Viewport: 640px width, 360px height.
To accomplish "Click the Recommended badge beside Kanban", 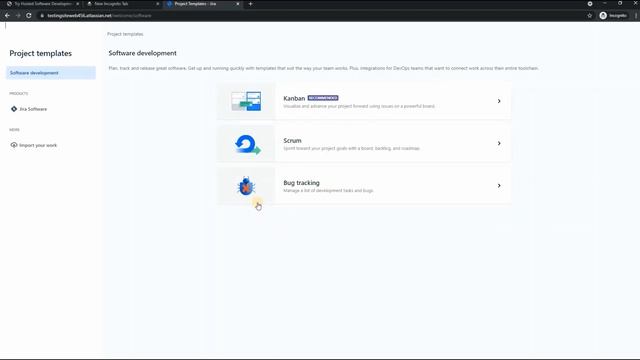I will [x=323, y=98].
